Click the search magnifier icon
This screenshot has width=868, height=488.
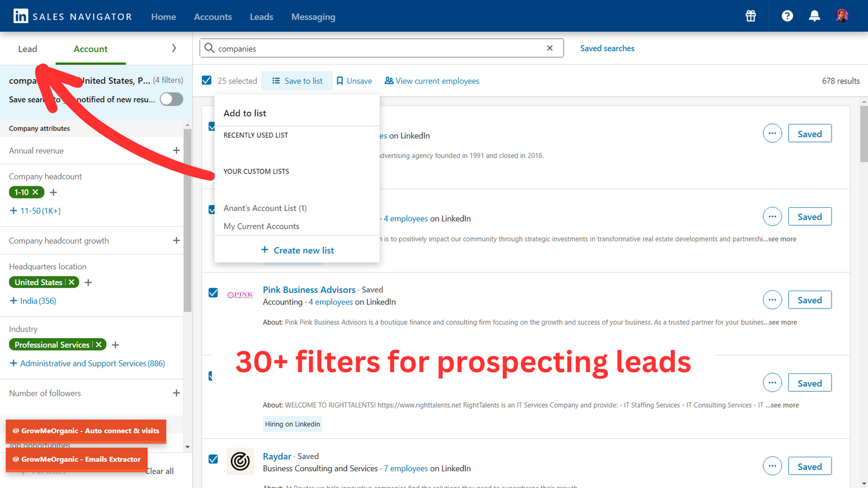[209, 48]
